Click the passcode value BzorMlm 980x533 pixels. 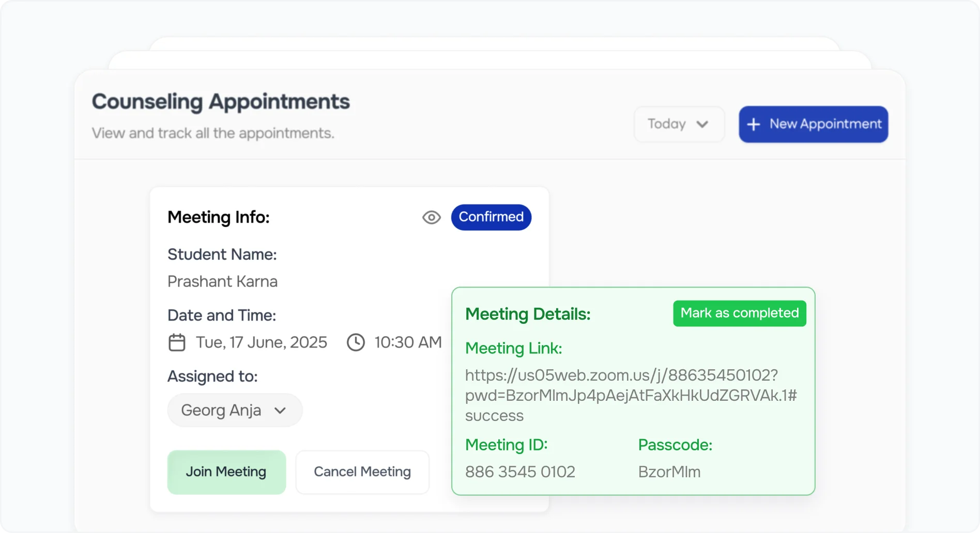(669, 472)
